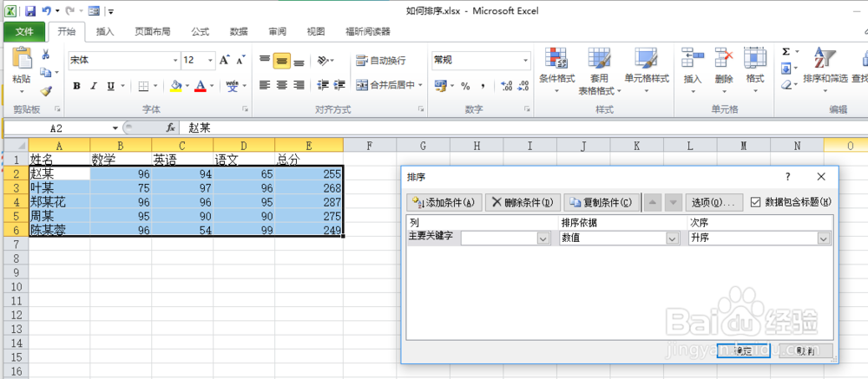Open the 主要关键字 column dropdown
This screenshot has height=379, width=868.
coord(542,239)
